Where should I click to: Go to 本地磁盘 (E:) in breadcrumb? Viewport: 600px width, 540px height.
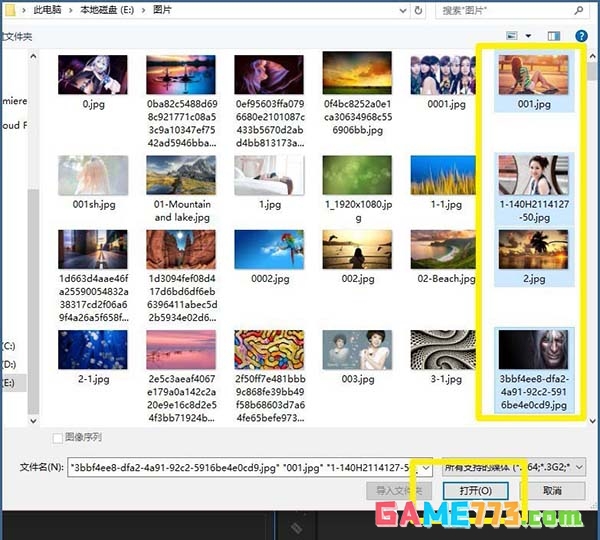(x=107, y=10)
